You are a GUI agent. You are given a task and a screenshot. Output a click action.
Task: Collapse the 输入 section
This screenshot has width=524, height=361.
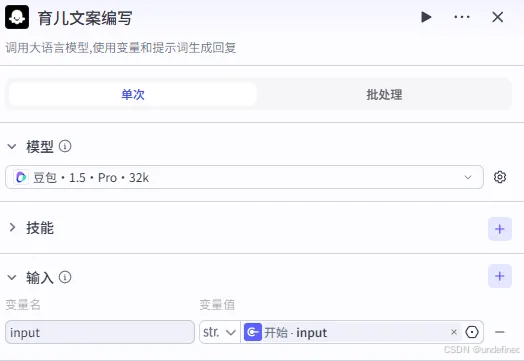pos(12,277)
